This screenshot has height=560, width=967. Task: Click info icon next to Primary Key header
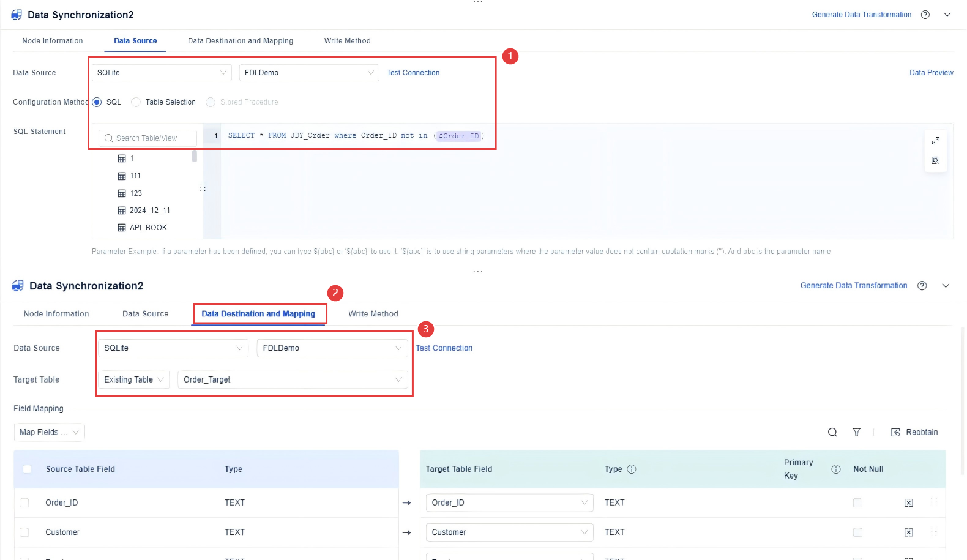[835, 469]
